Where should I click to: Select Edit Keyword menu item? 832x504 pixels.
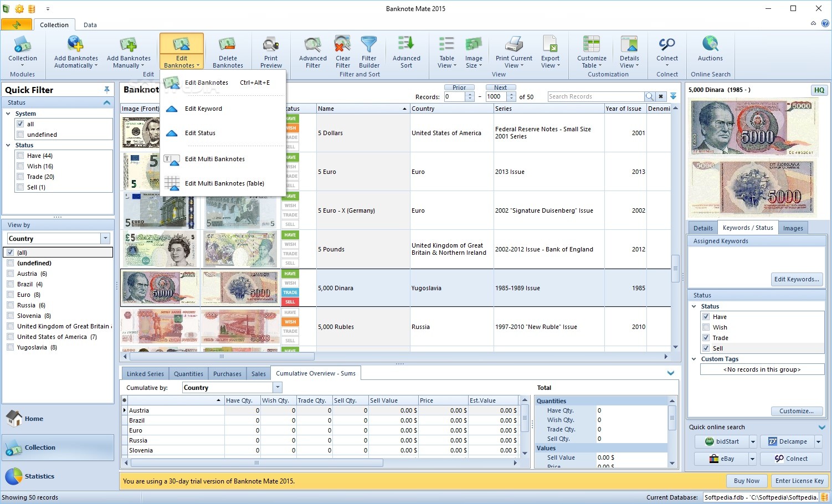pos(223,109)
